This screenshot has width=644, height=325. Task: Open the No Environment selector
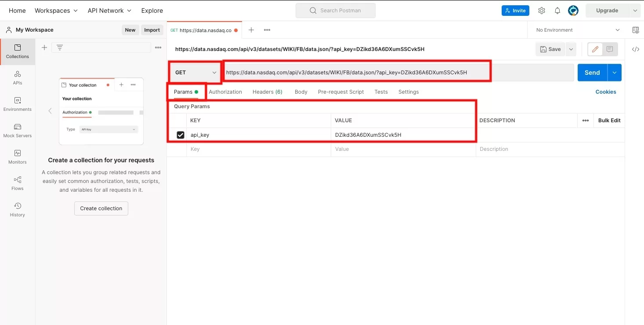[578, 30]
